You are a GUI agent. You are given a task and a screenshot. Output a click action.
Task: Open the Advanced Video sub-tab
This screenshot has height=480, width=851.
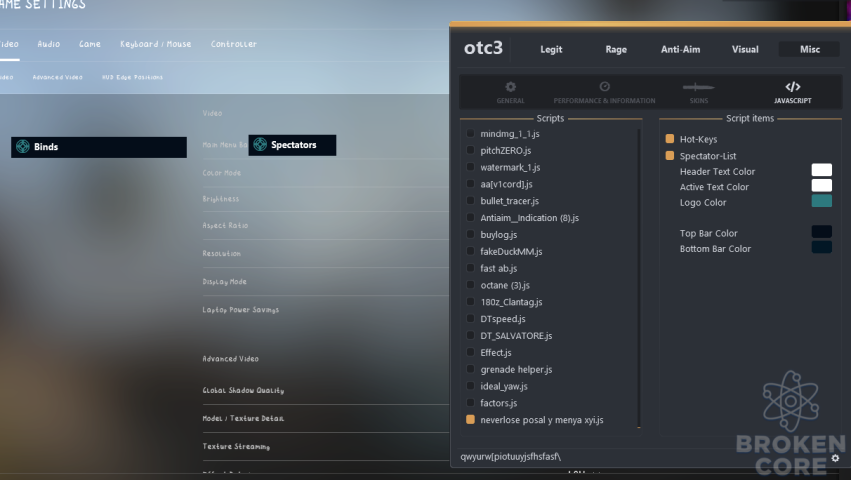pos(58,77)
